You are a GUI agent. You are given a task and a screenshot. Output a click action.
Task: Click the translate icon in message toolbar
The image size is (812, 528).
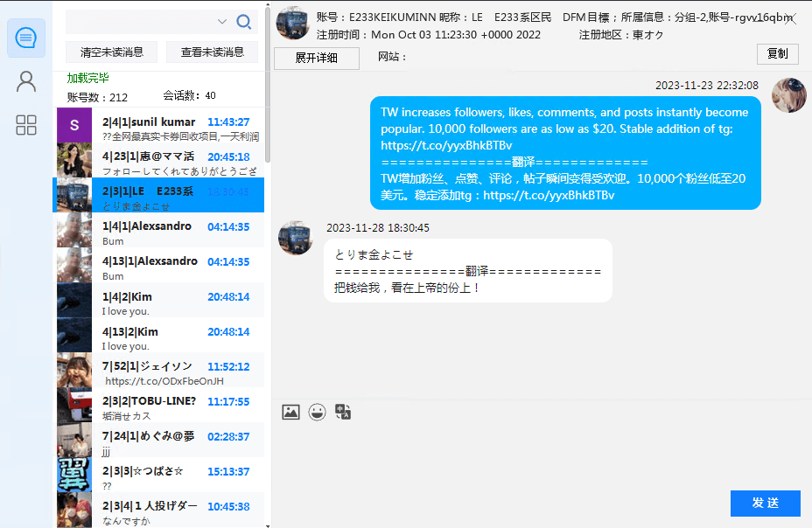tap(343, 412)
